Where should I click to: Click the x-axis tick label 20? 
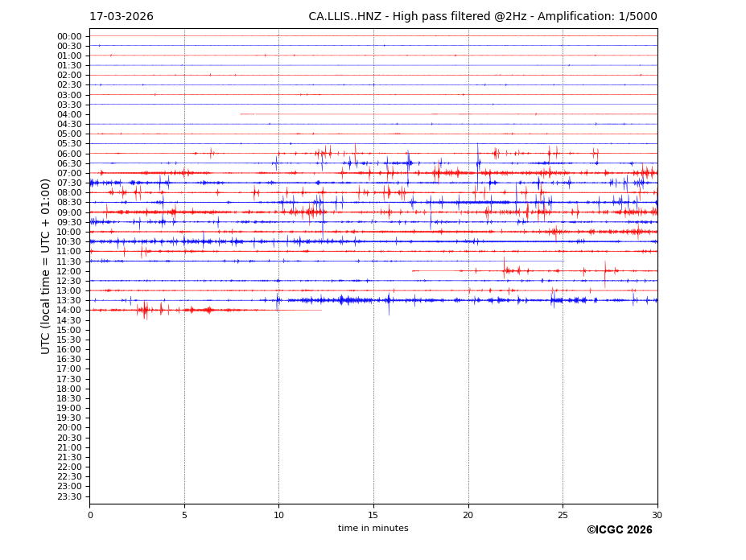click(468, 515)
